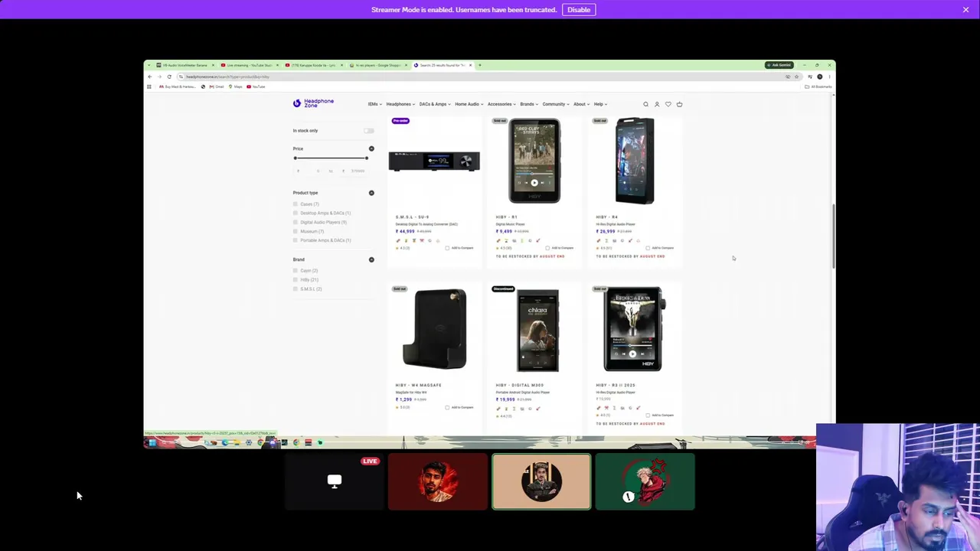Expand the Community navigation dropdown
980x551 pixels.
[556, 104]
